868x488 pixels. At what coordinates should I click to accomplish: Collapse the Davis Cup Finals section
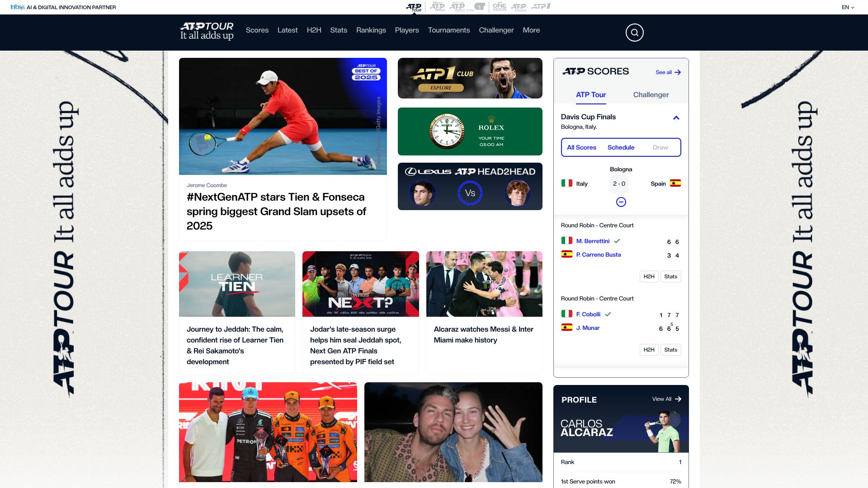click(676, 118)
